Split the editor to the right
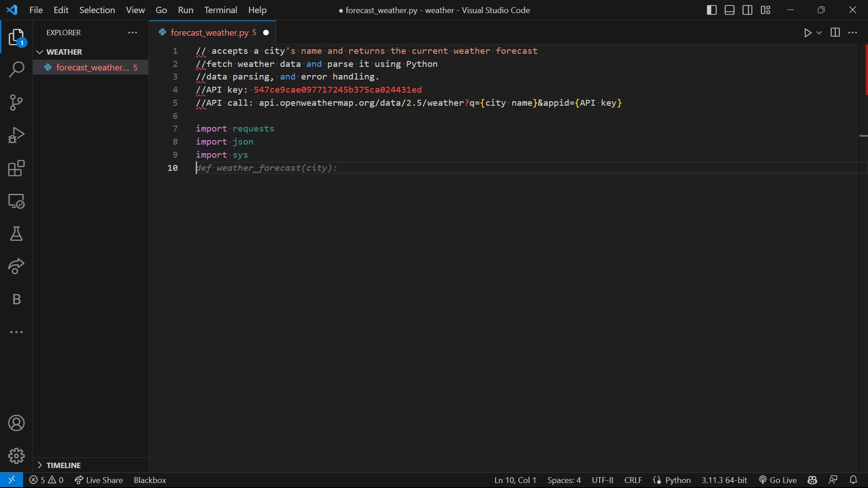Screen dimensions: 868x488 (x=835, y=33)
